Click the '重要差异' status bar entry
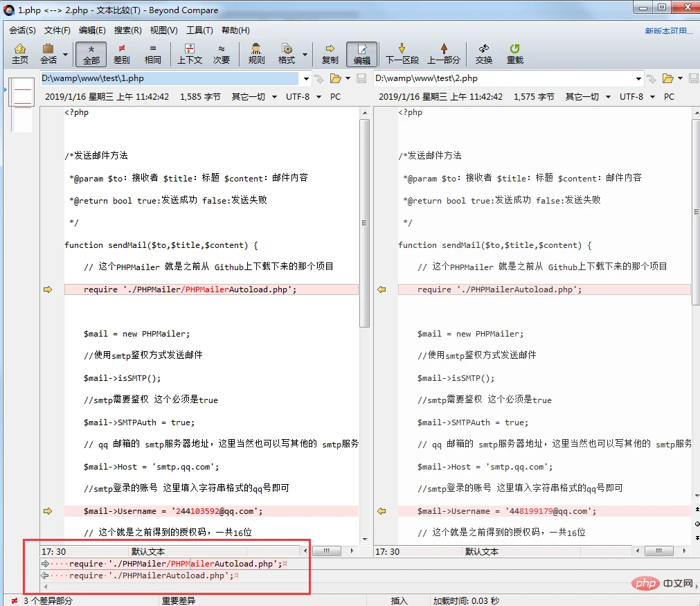The image size is (700, 606). pos(179,600)
